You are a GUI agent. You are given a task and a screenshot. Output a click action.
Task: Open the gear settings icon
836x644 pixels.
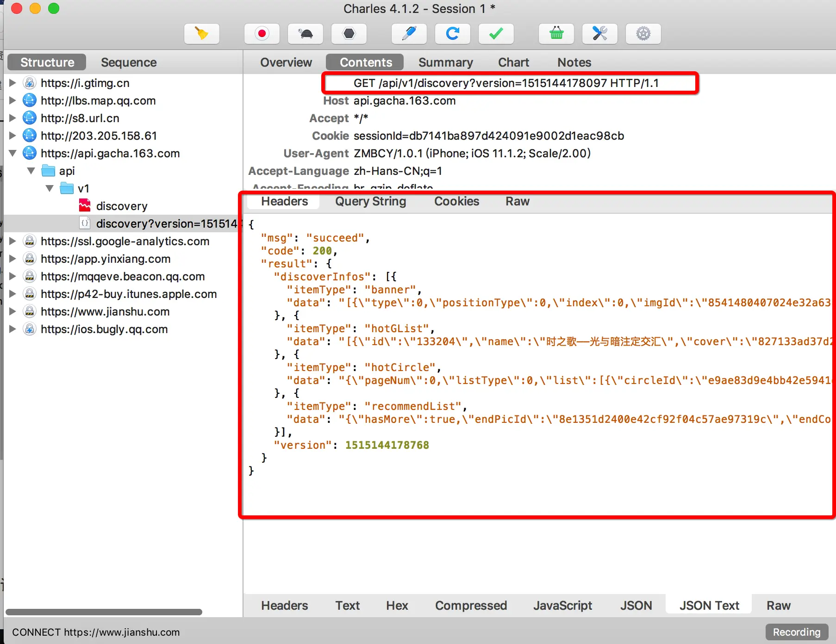pyautogui.click(x=643, y=33)
